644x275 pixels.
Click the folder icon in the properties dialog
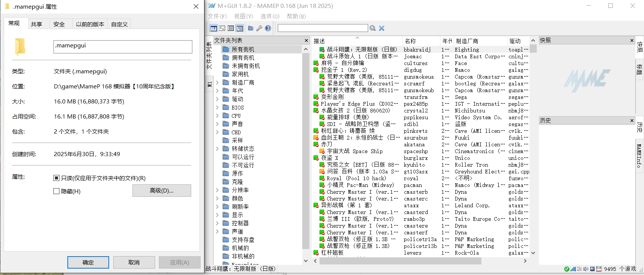20,47
